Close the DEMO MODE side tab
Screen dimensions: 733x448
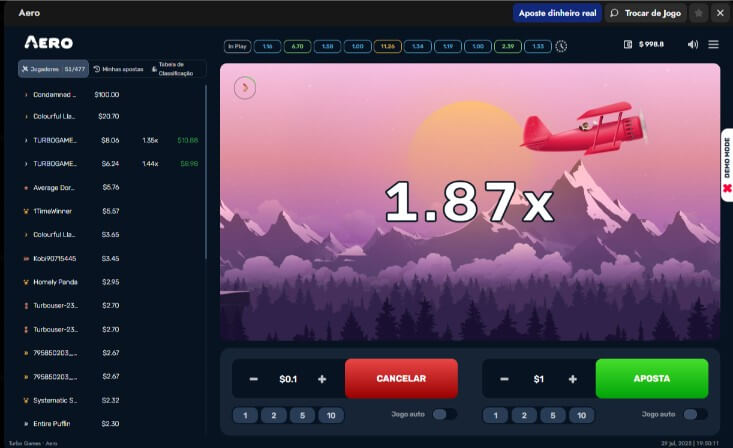click(727, 188)
